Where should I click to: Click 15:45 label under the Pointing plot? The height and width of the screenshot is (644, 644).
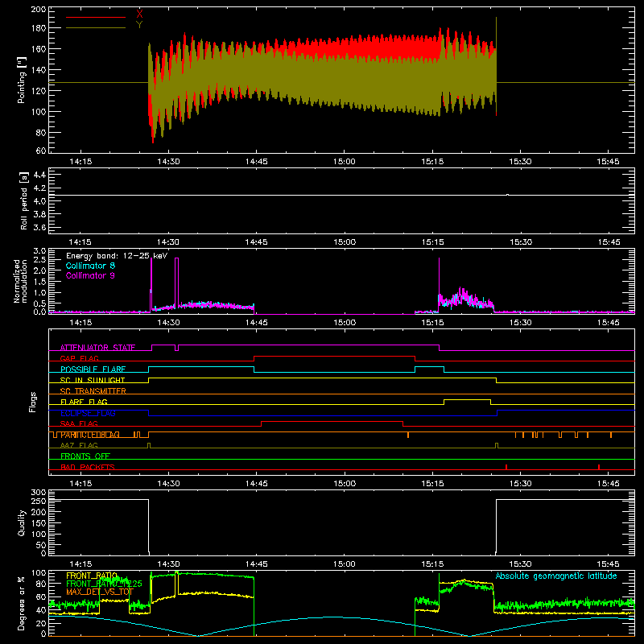(609, 162)
